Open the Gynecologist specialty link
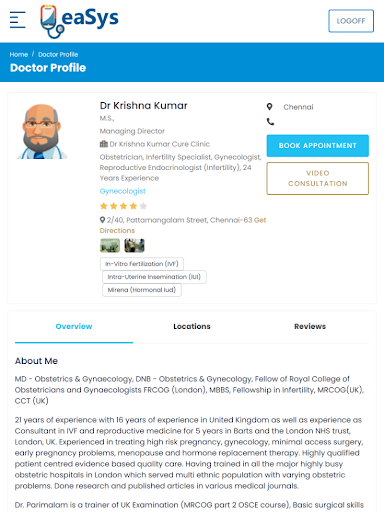The width and height of the screenshot is (384, 512). (123, 191)
